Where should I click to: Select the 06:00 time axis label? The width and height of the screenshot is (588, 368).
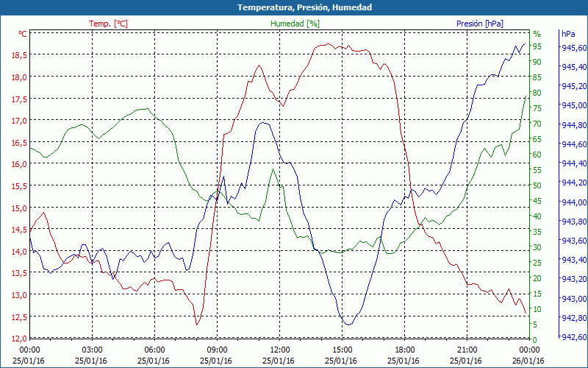coord(154,350)
